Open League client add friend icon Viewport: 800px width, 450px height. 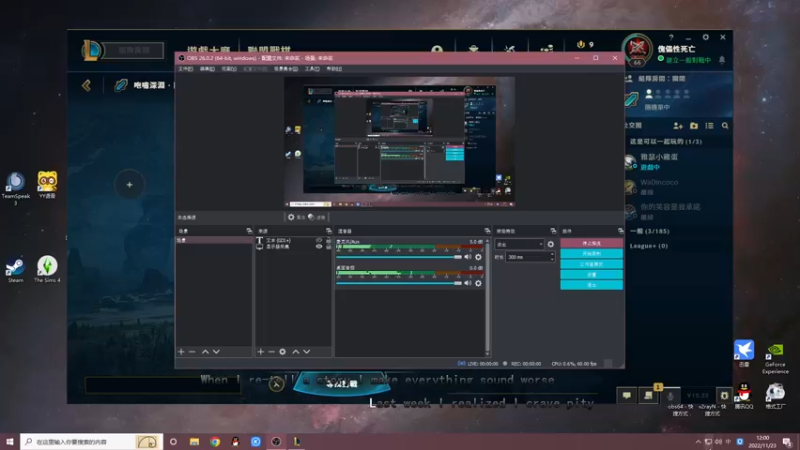click(678, 126)
